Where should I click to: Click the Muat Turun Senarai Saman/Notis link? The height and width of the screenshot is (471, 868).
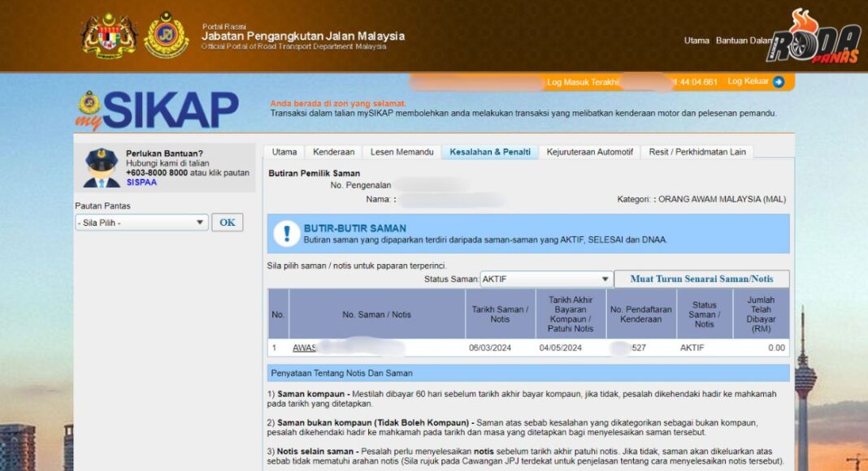[x=700, y=279]
